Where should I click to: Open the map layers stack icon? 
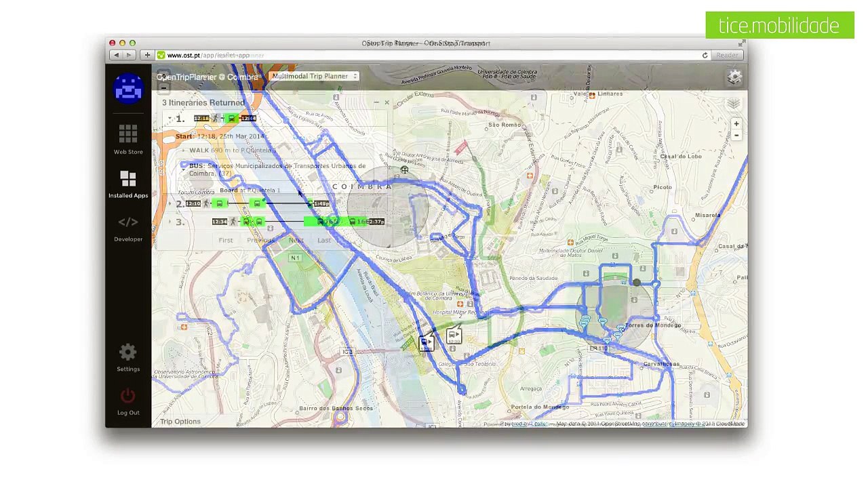pyautogui.click(x=734, y=104)
